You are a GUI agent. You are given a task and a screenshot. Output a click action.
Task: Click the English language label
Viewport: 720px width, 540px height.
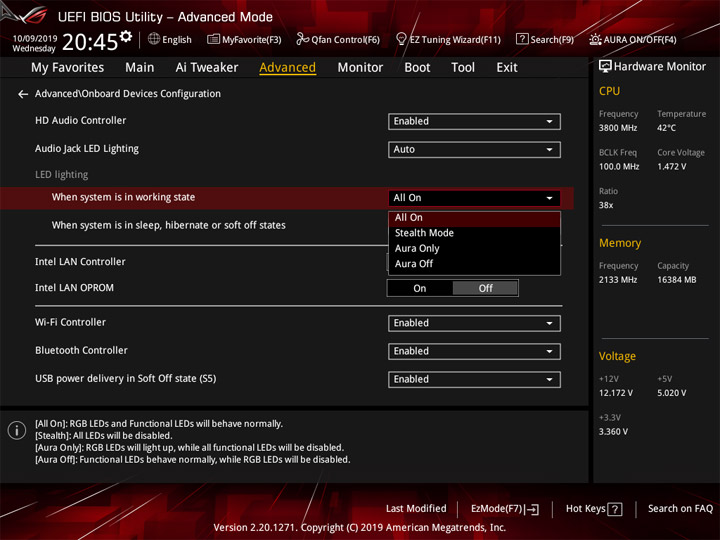pos(177,40)
